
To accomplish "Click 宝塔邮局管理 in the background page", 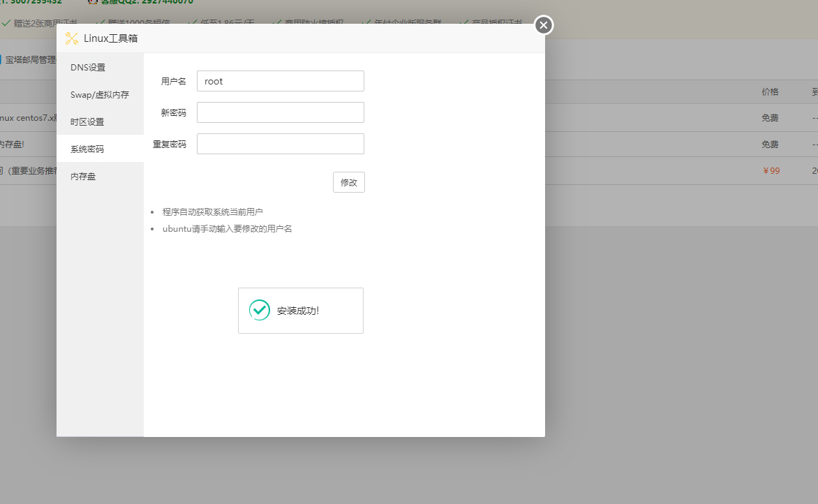I will pos(30,60).
